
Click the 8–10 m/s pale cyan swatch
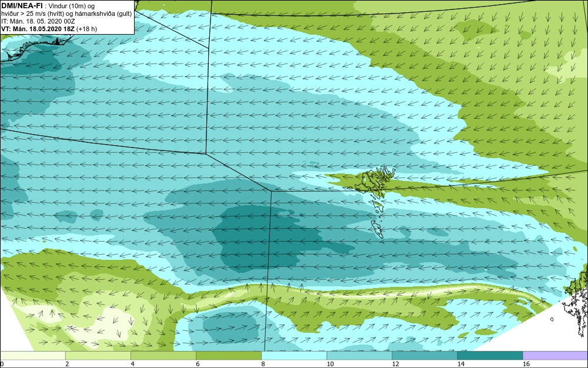coord(294,356)
